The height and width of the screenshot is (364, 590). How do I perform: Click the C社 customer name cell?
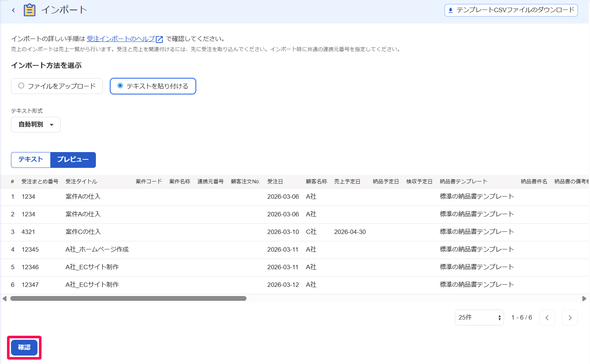tap(311, 232)
